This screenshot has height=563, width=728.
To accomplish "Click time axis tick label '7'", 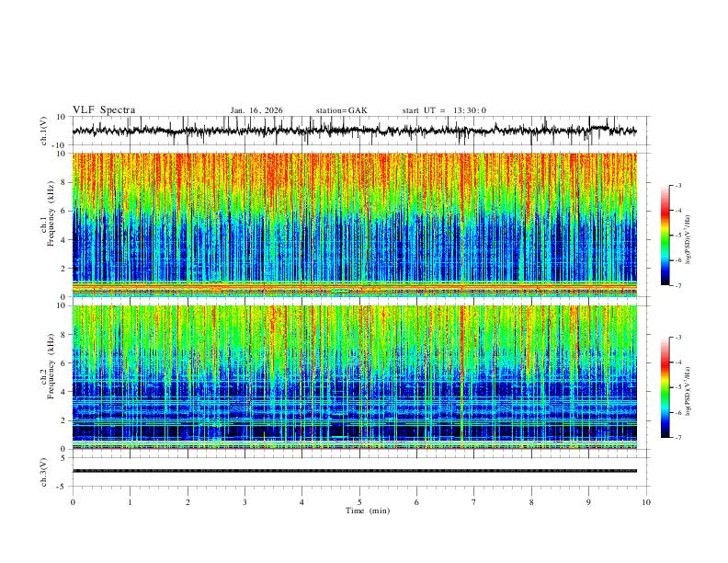I will 474,502.
